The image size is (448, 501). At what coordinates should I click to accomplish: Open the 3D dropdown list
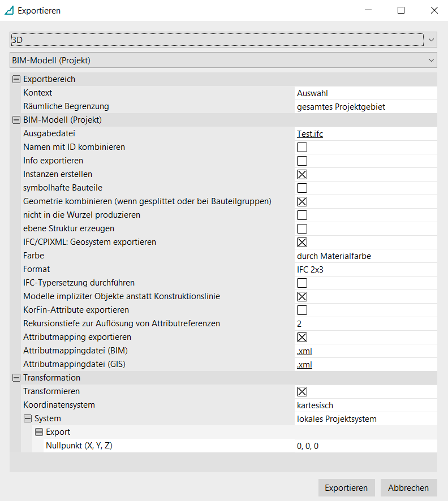coord(431,40)
